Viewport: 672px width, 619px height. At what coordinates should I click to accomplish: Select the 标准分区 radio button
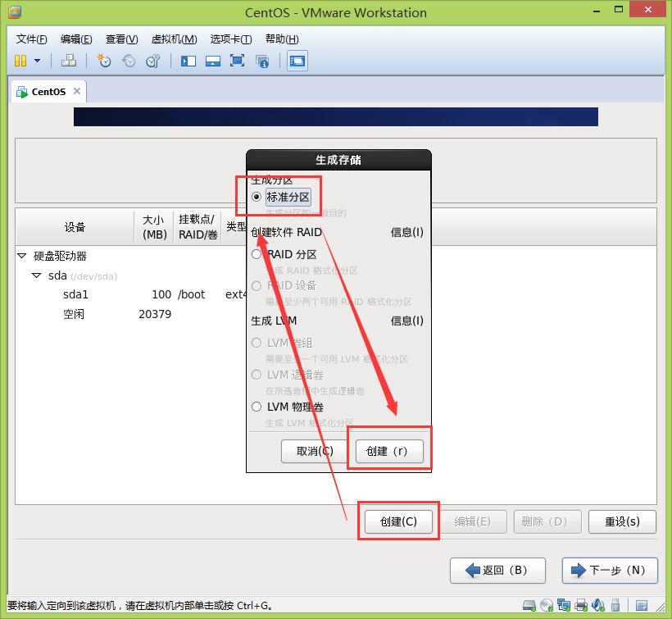(x=257, y=197)
